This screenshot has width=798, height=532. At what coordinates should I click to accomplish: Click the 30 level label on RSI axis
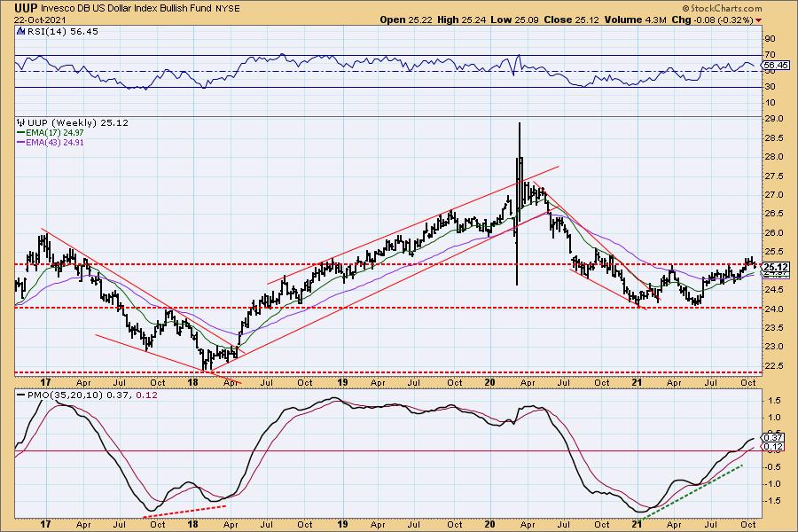tap(770, 87)
